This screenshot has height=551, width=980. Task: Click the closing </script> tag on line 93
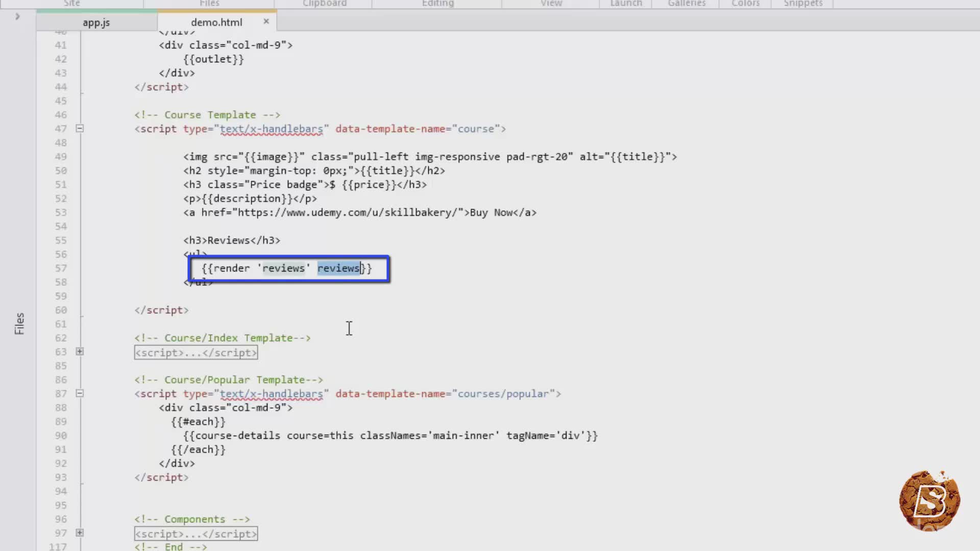[x=161, y=478]
